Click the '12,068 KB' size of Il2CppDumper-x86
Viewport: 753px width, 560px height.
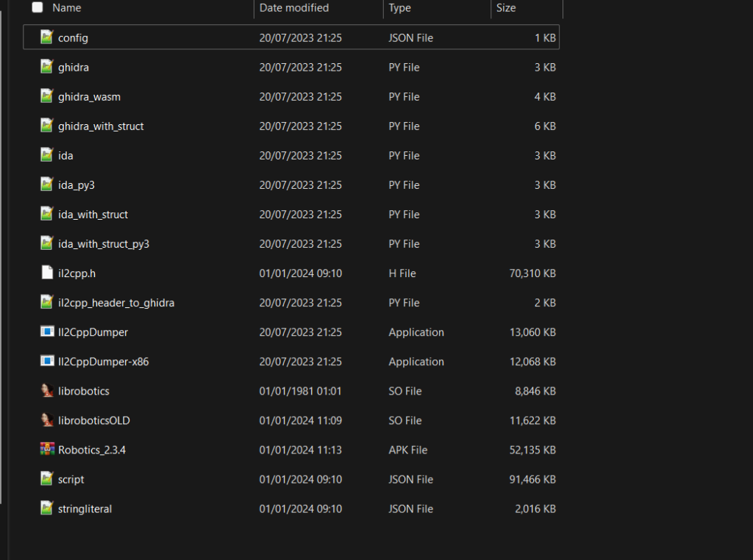point(532,362)
